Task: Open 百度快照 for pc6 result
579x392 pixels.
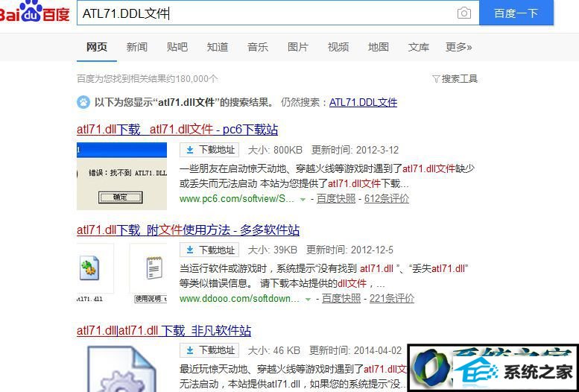Action: pyautogui.click(x=336, y=199)
